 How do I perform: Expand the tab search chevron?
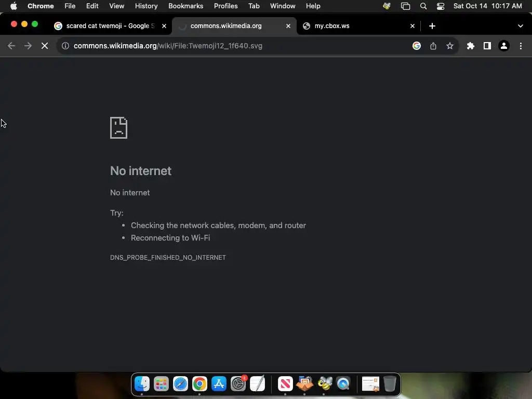pyautogui.click(x=521, y=26)
